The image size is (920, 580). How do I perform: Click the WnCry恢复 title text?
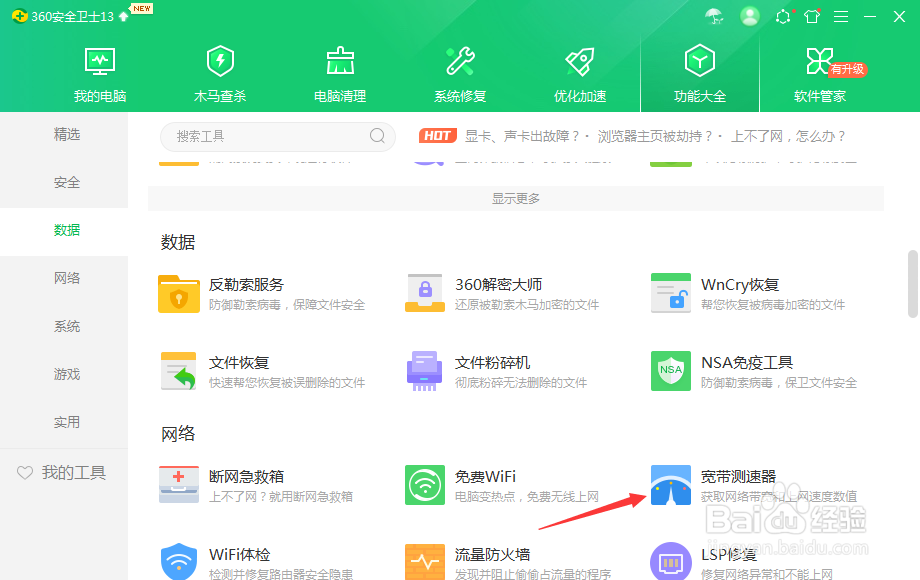(740, 285)
